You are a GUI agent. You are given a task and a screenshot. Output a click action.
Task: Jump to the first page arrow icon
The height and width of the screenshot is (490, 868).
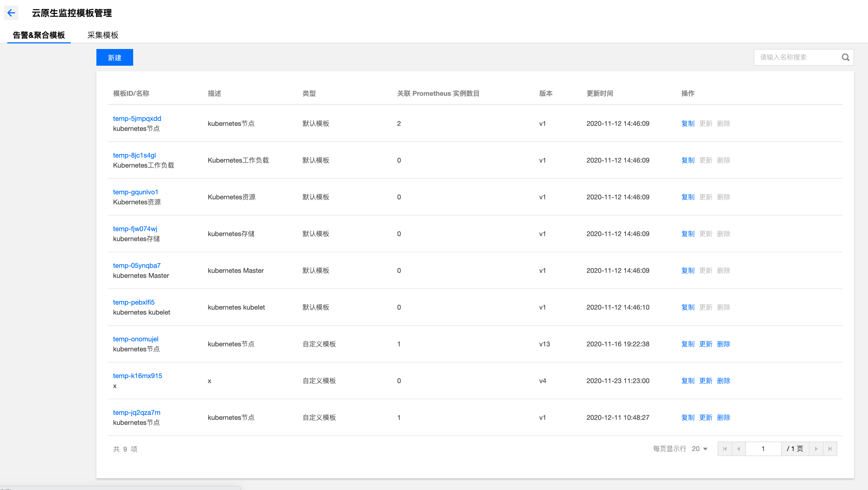[x=725, y=449]
